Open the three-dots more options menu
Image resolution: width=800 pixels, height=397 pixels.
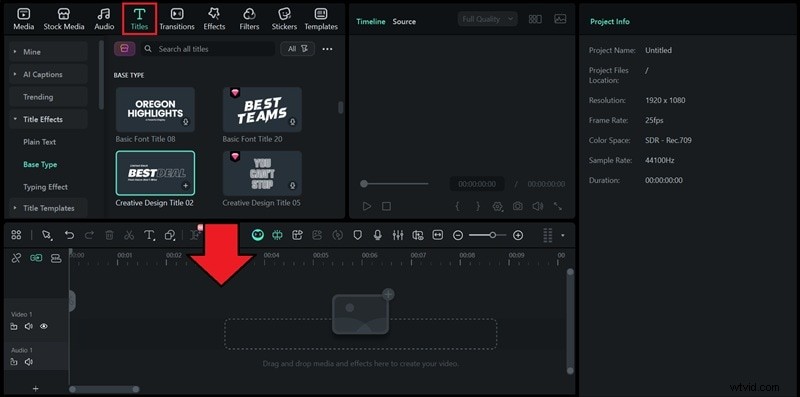pyautogui.click(x=328, y=49)
